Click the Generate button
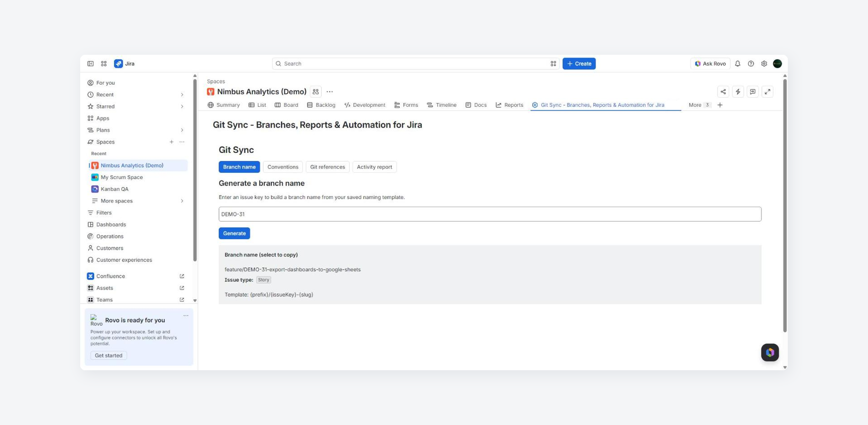The image size is (868, 425). [234, 233]
